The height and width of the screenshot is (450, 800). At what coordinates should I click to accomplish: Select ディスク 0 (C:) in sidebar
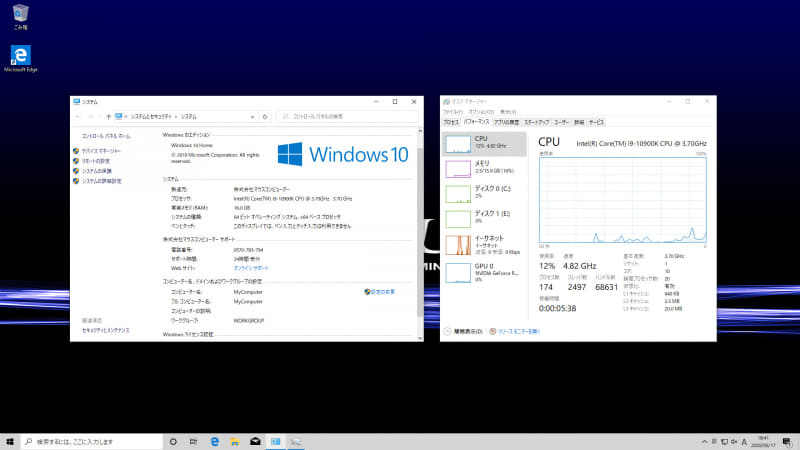tap(484, 193)
